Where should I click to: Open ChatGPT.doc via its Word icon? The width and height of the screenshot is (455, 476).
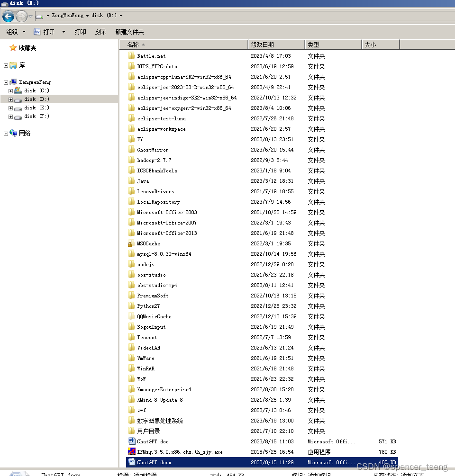(131, 441)
